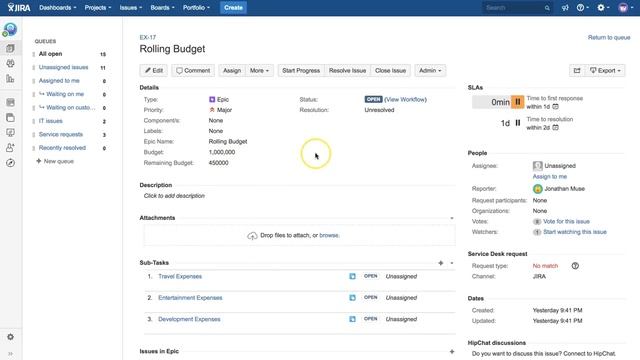This screenshot has height=360, width=640.
Task: Add issue to epic with plus icon
Action: coord(452,351)
